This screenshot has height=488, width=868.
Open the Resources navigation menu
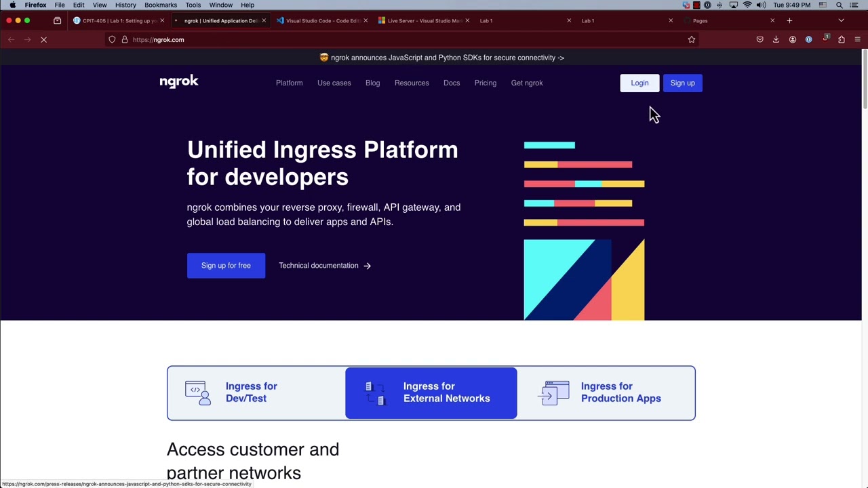pyautogui.click(x=412, y=83)
